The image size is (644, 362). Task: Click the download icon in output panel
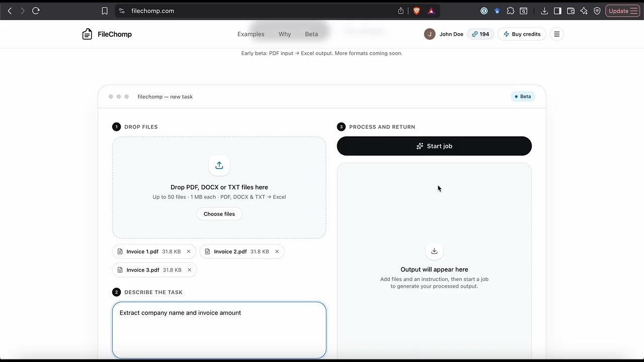coord(434,251)
